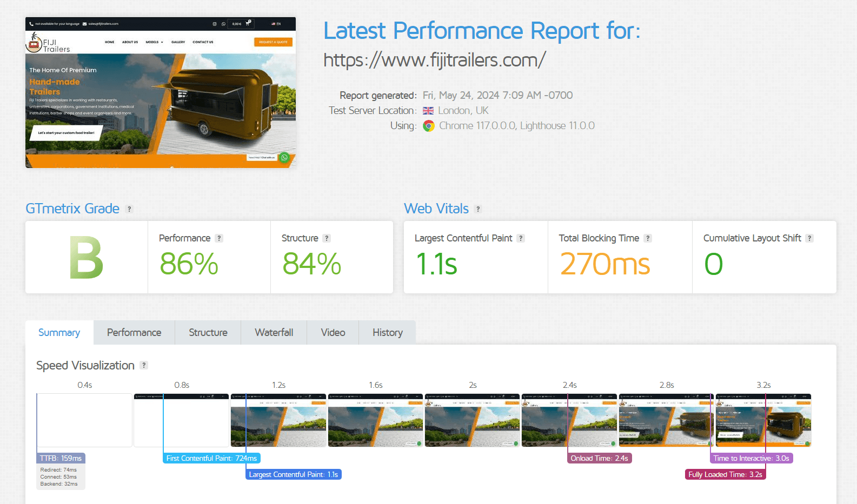This screenshot has width=857, height=504.
Task: Click the report date Fri, May 24, 2024
Action: click(x=497, y=96)
